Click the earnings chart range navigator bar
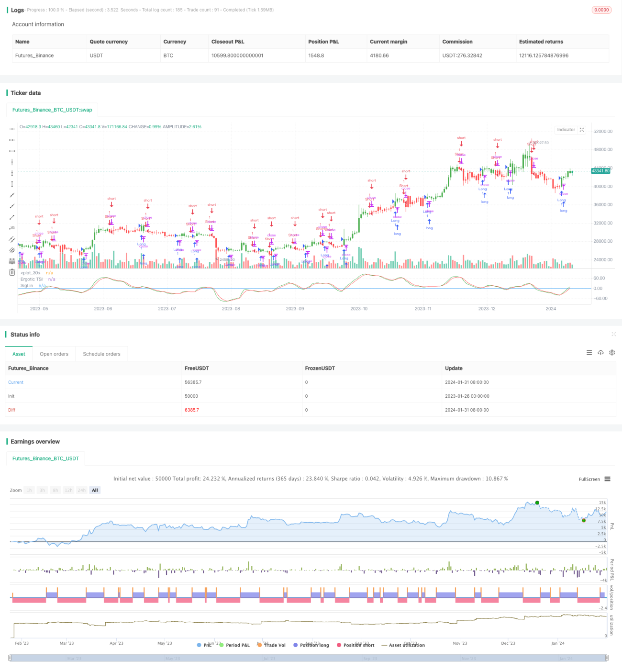This screenshot has height=672, width=622. tap(308, 658)
